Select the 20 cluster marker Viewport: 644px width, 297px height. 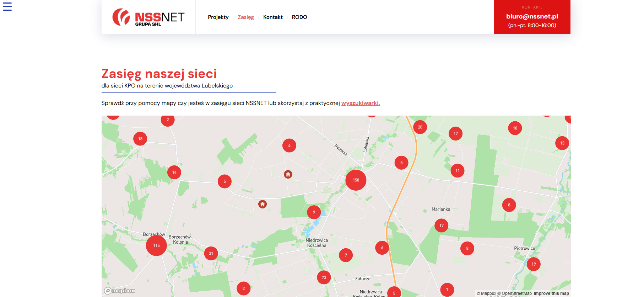point(420,127)
